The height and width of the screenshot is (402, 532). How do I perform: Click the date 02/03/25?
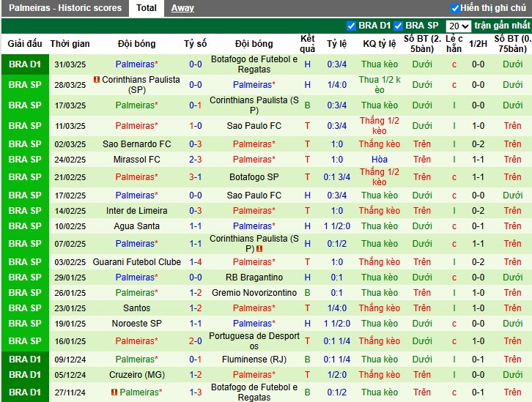click(x=70, y=144)
